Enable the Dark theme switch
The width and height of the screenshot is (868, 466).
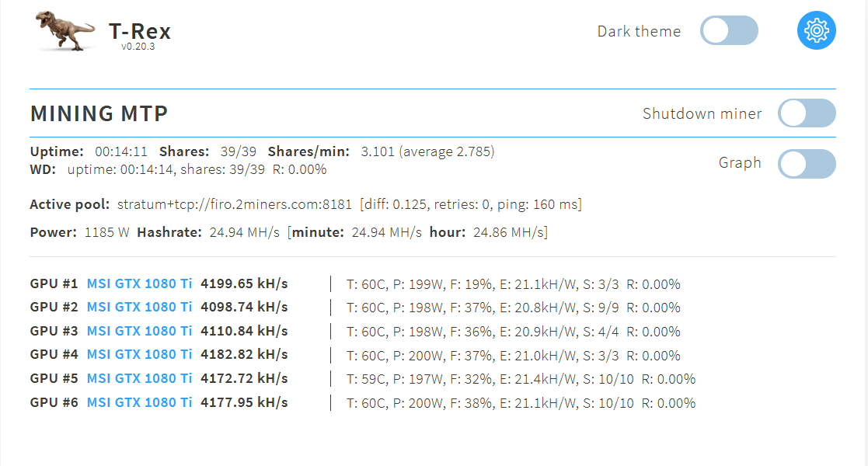[728, 31]
